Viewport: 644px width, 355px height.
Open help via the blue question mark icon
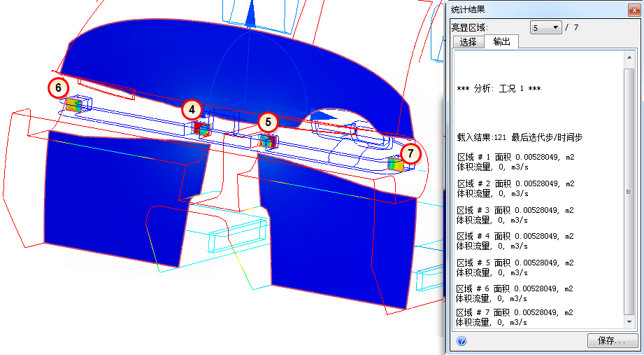pyautogui.click(x=461, y=341)
